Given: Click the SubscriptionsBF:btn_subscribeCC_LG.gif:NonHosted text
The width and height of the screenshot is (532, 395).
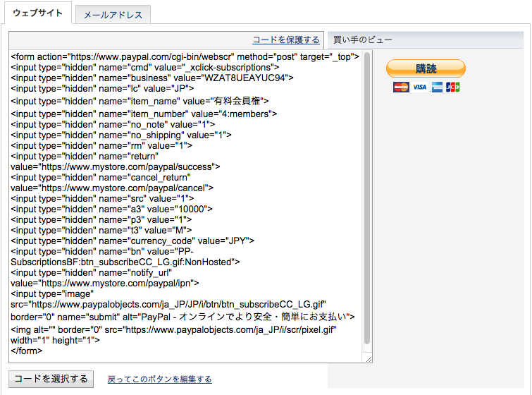Looking at the screenshot, I should 125,262.
